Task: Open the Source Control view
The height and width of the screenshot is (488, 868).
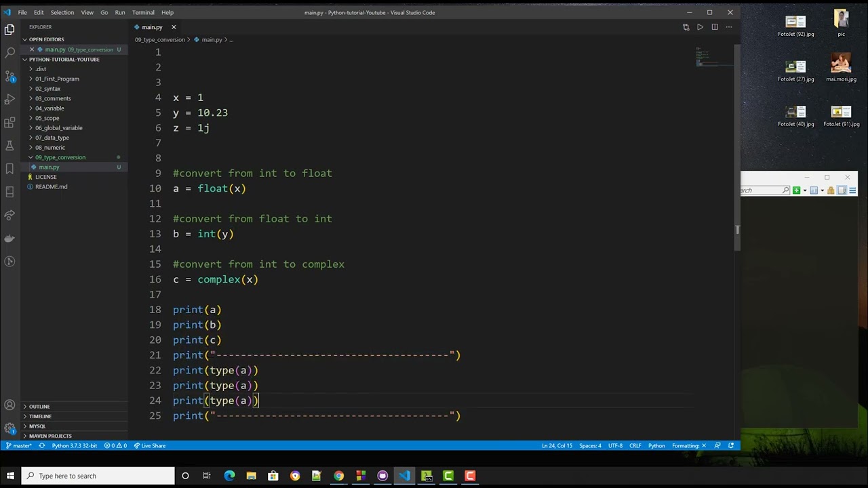Action: (9, 76)
